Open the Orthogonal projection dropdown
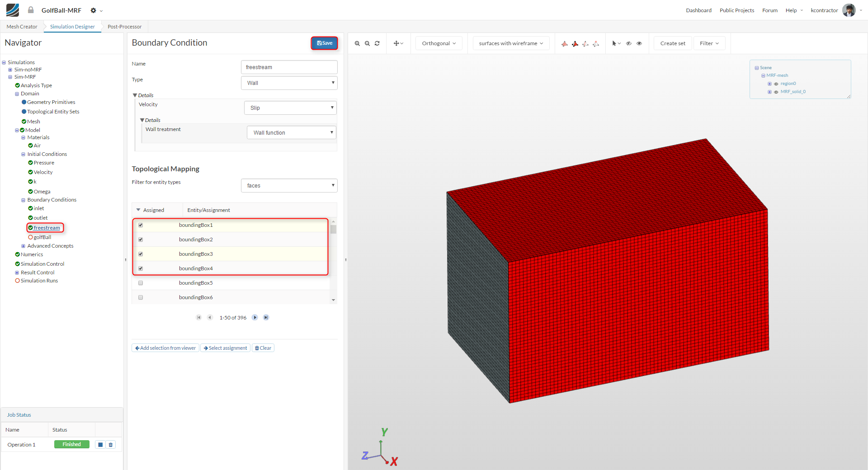 439,43
